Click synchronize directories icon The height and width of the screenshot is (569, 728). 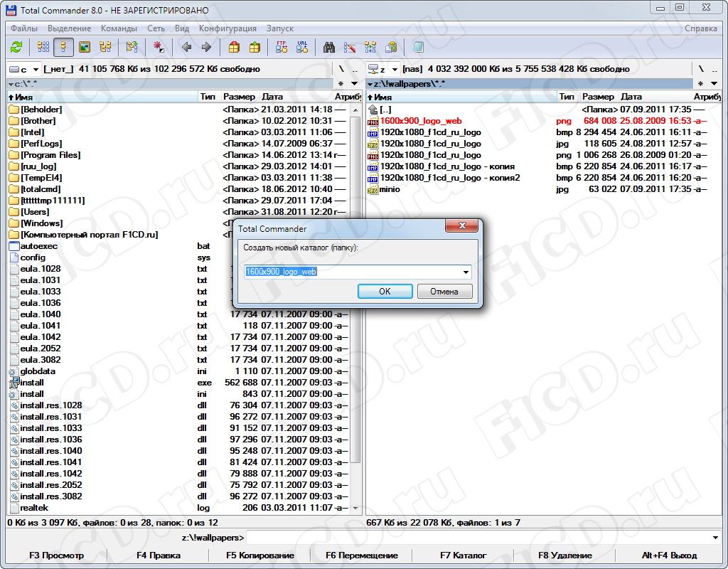(x=370, y=47)
